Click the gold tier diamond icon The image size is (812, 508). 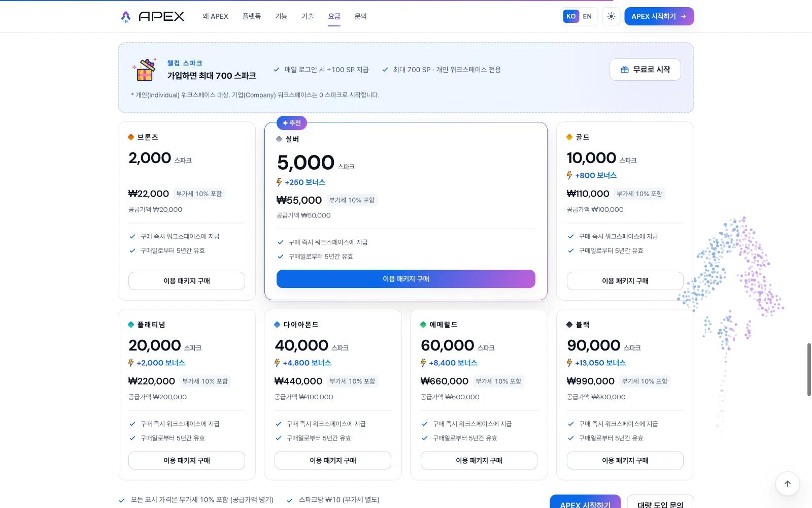click(x=569, y=137)
